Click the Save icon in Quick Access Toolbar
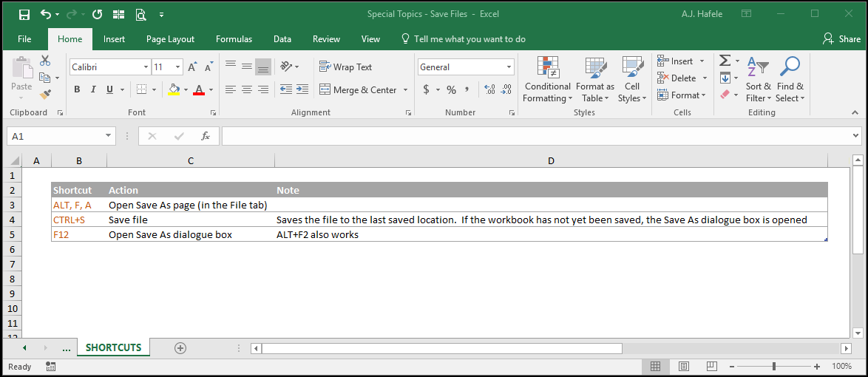This screenshot has width=868, height=377. point(24,14)
